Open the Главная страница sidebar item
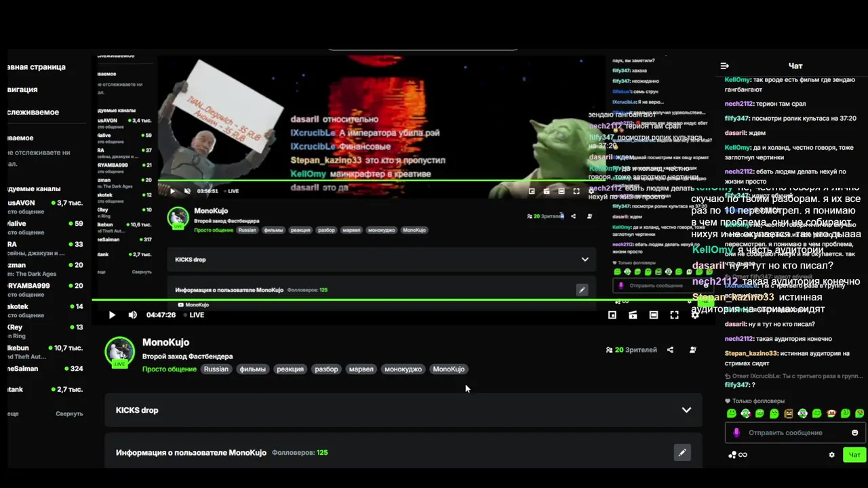Screen dimensions: 868x488 (37, 67)
